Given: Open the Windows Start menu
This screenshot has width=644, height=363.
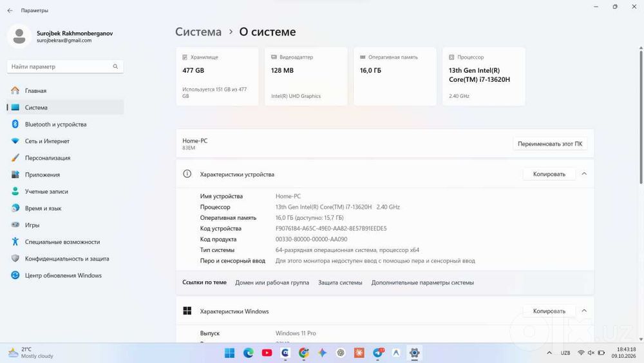Looking at the screenshot, I should coord(230,353).
